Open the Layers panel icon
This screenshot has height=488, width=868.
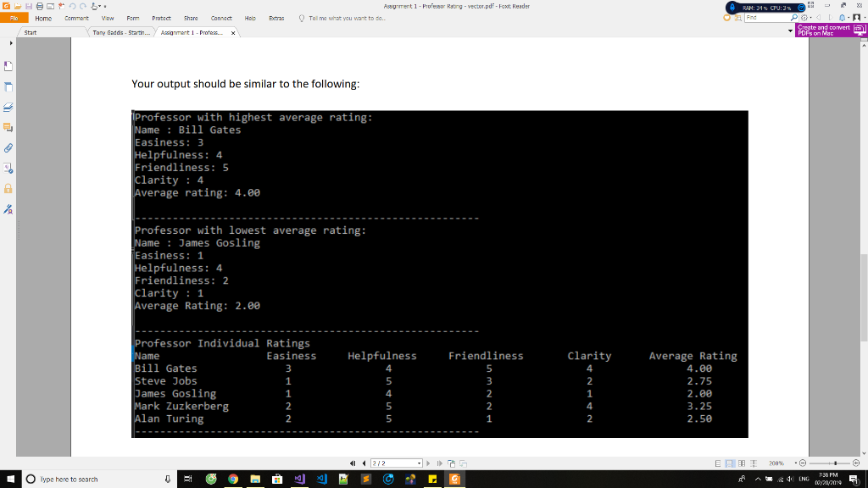[8, 108]
